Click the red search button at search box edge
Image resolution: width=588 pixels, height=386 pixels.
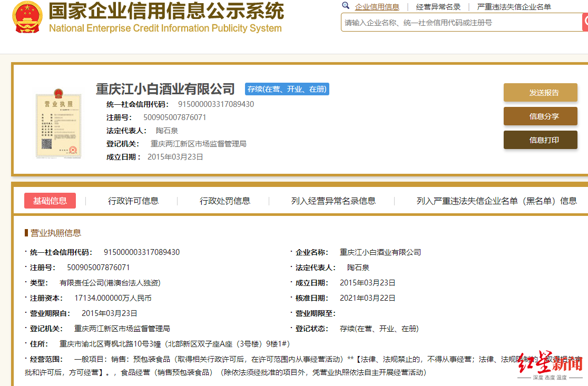(x=585, y=22)
